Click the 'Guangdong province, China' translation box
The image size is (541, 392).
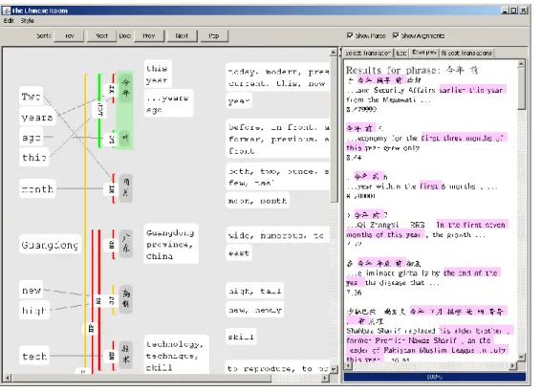tap(170, 244)
